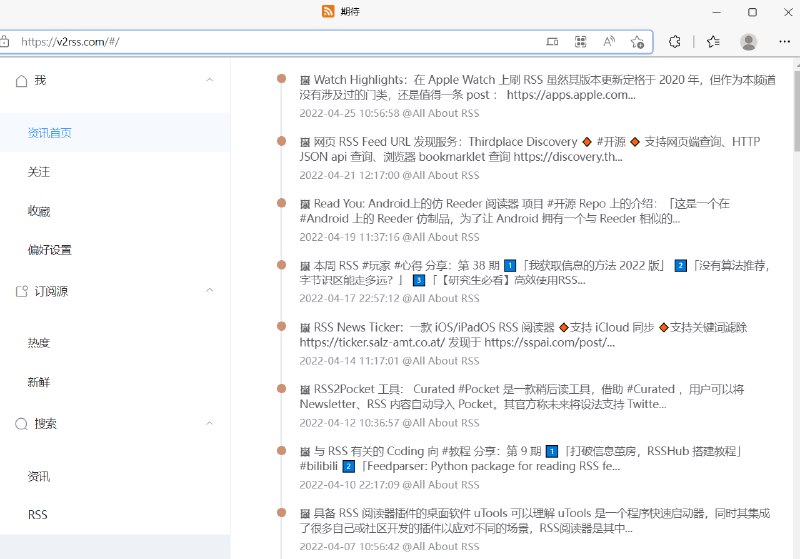Open the favorites list icon
The image size is (800, 559).
point(712,42)
